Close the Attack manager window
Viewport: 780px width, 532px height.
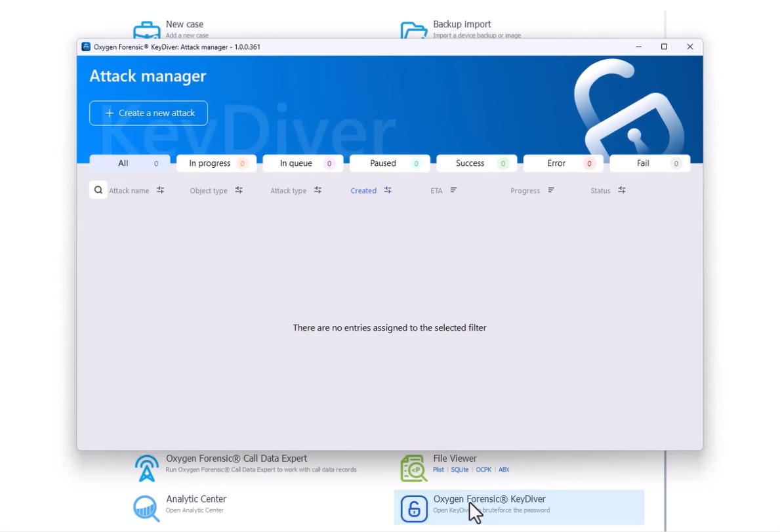[x=690, y=47]
